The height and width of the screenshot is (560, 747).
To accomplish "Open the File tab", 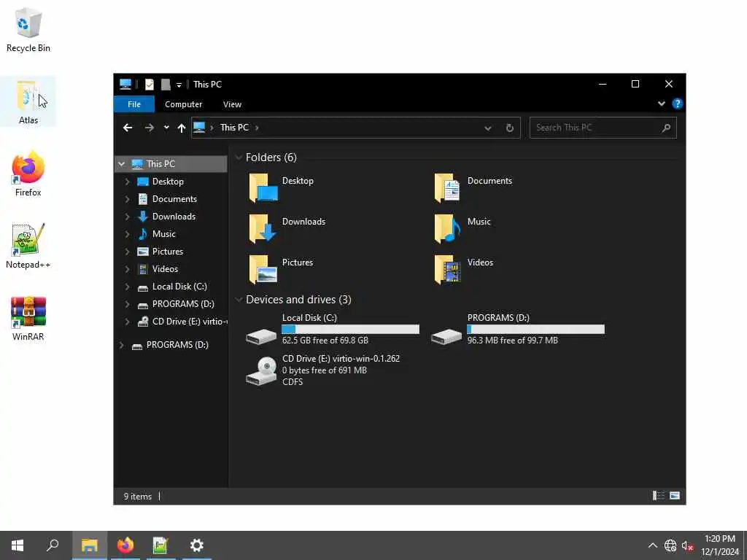I will coord(134,104).
